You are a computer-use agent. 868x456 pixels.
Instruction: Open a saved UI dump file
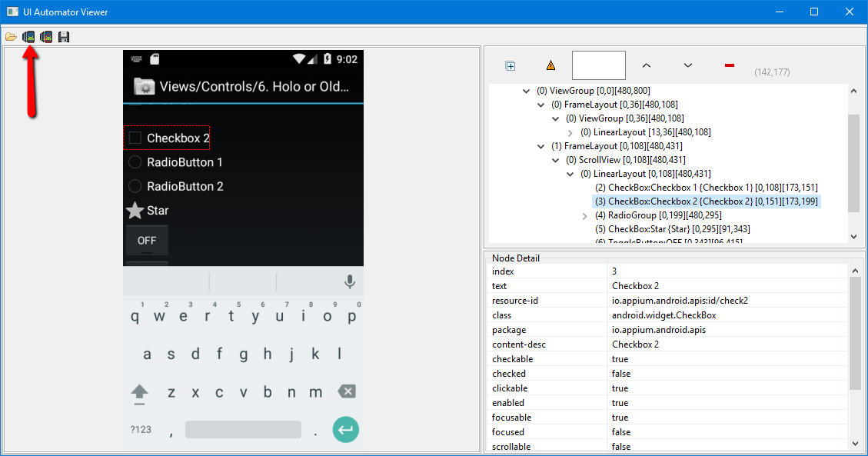(11, 37)
